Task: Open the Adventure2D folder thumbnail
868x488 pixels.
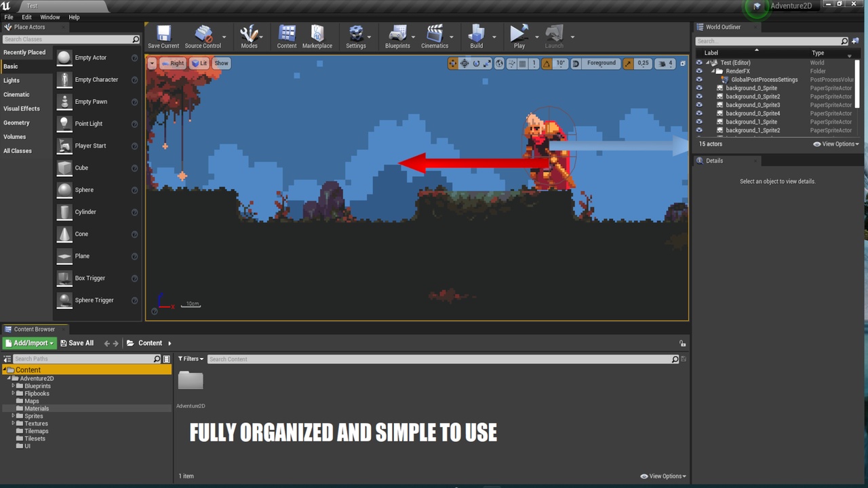Action: (191, 381)
